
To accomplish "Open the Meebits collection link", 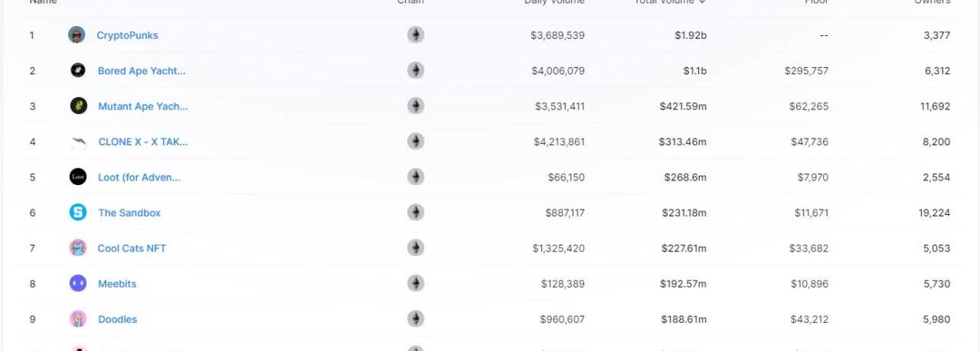I will click(117, 284).
